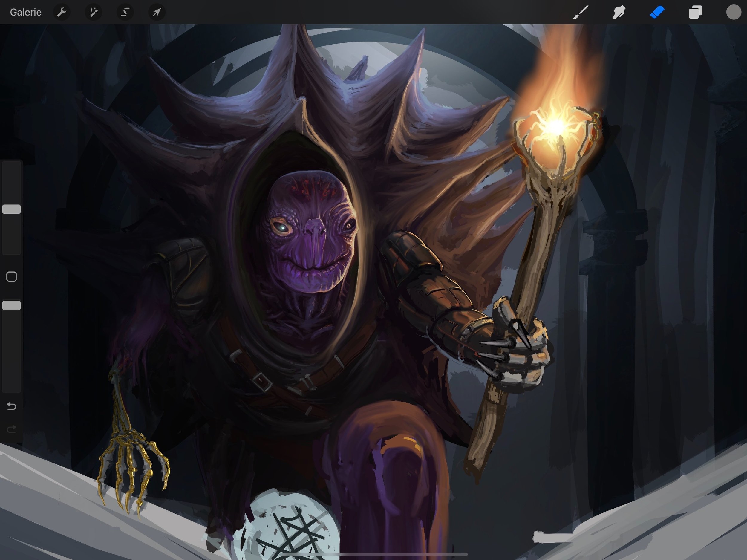Click the brush size slider handle

(11, 209)
